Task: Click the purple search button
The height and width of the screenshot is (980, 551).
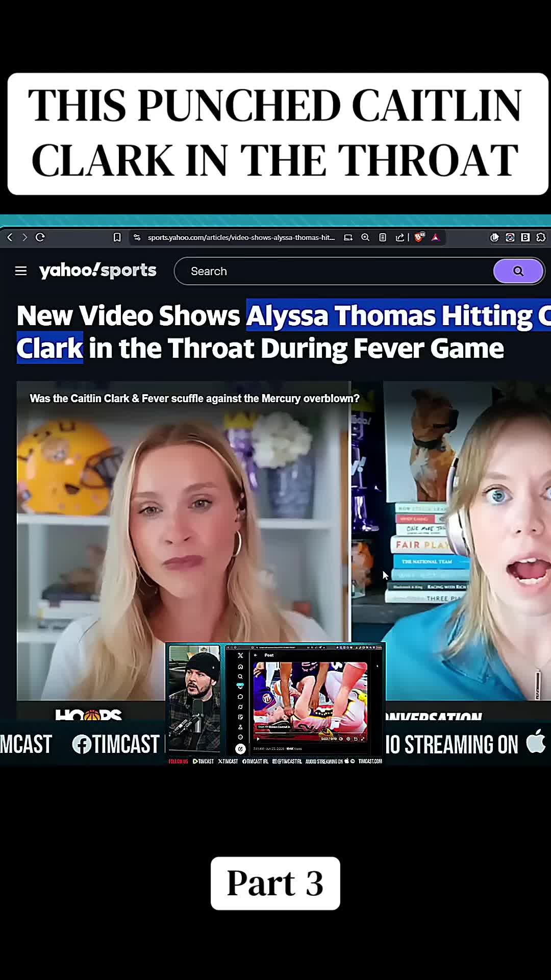Action: pos(518,271)
